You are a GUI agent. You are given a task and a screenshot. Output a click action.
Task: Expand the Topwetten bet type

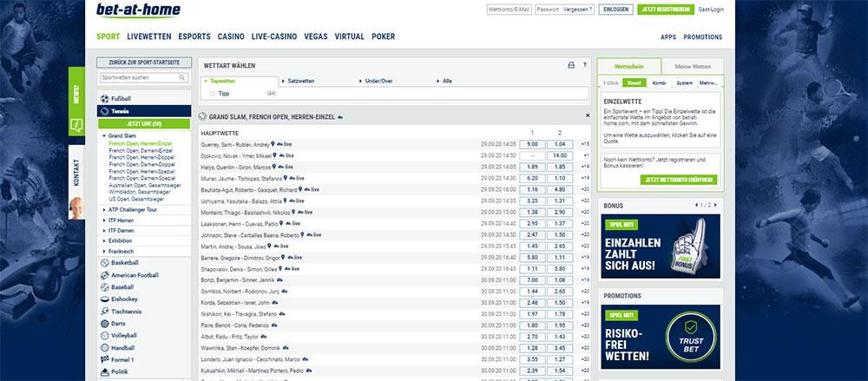(x=220, y=81)
